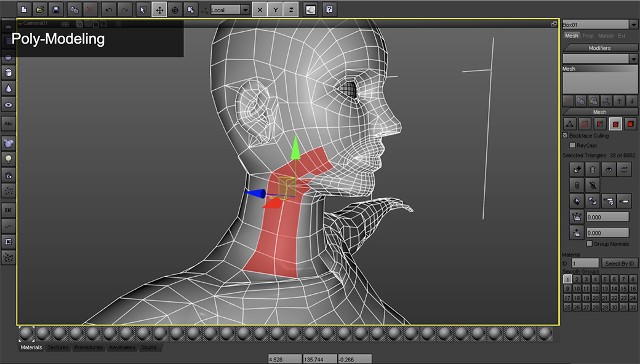Switch to the Motion tab
640x364 pixels.
(606, 36)
